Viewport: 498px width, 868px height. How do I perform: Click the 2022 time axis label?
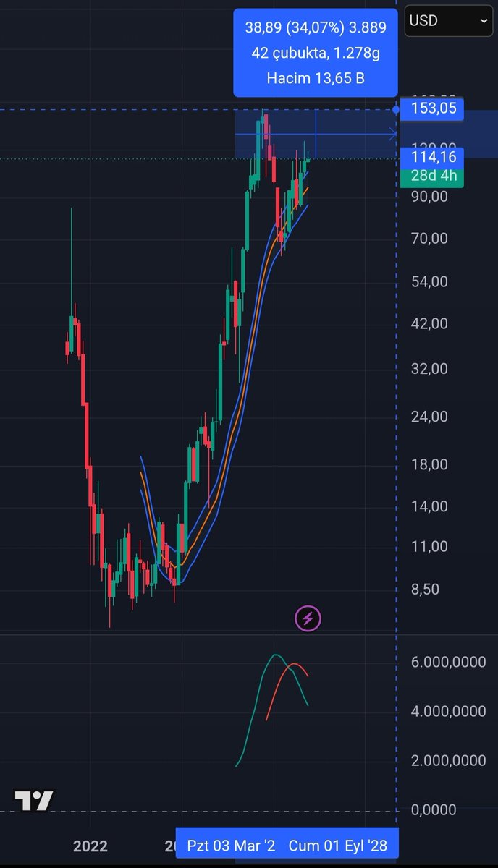tap(90, 846)
